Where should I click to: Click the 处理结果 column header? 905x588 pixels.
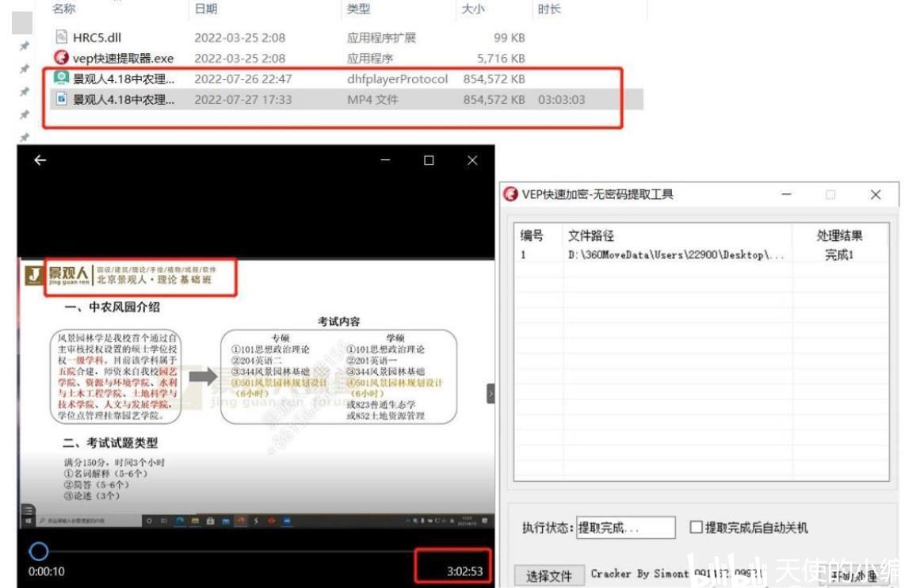[x=839, y=235]
